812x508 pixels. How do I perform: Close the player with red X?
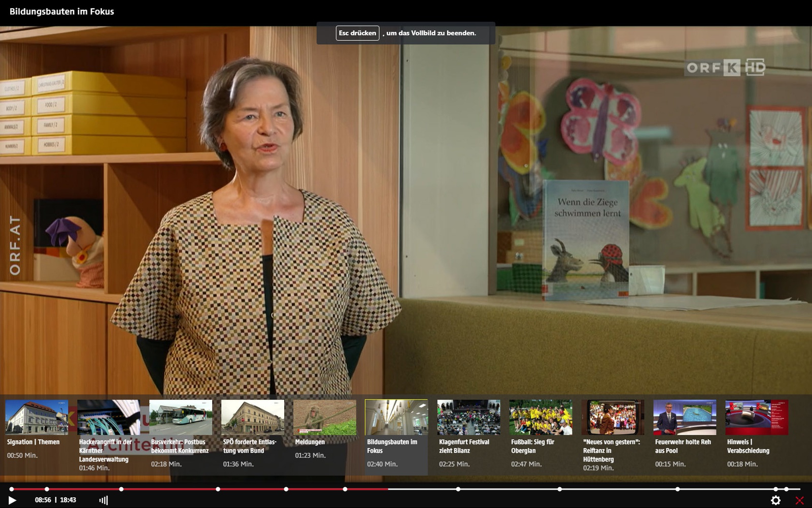coord(799,500)
